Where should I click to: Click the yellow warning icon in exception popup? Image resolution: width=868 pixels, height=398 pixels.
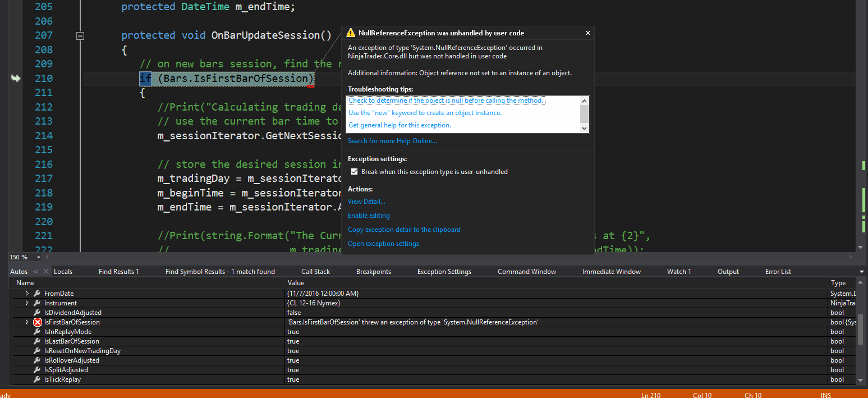click(351, 33)
